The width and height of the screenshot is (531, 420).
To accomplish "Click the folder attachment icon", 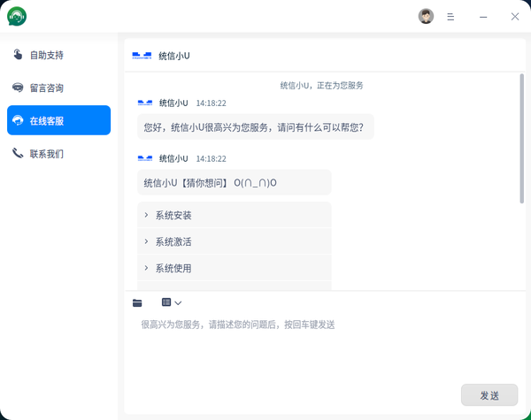I will (137, 302).
